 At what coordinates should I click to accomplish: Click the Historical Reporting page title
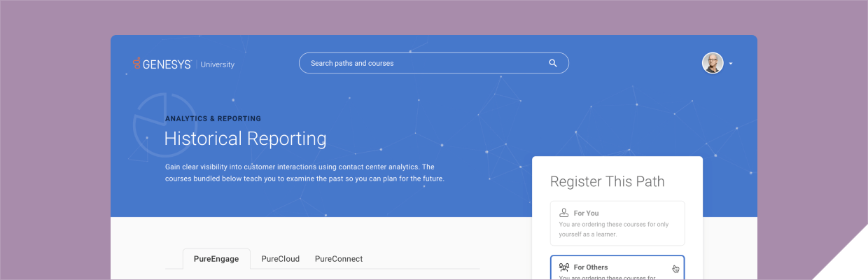click(x=245, y=139)
